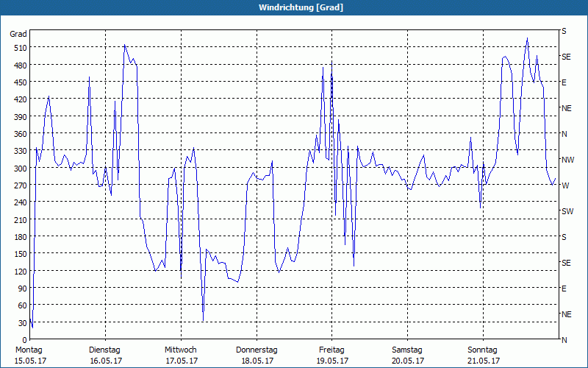Click the 'SE' compass label near 480

click(x=566, y=57)
